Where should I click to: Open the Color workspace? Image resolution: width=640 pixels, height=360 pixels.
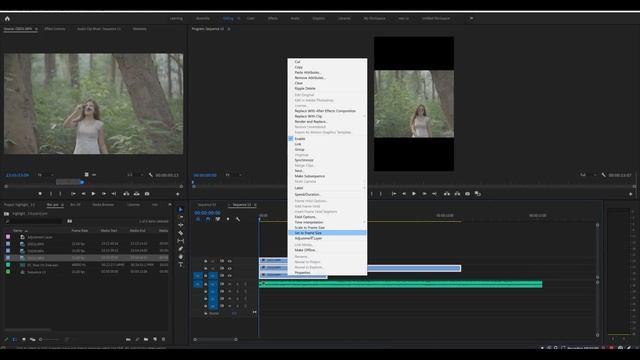[250, 18]
